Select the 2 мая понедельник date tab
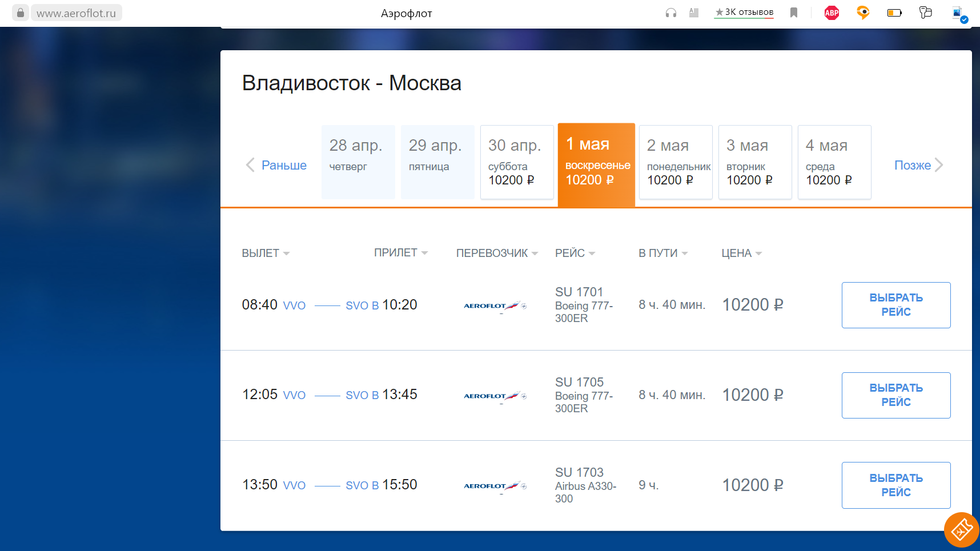 pos(676,162)
